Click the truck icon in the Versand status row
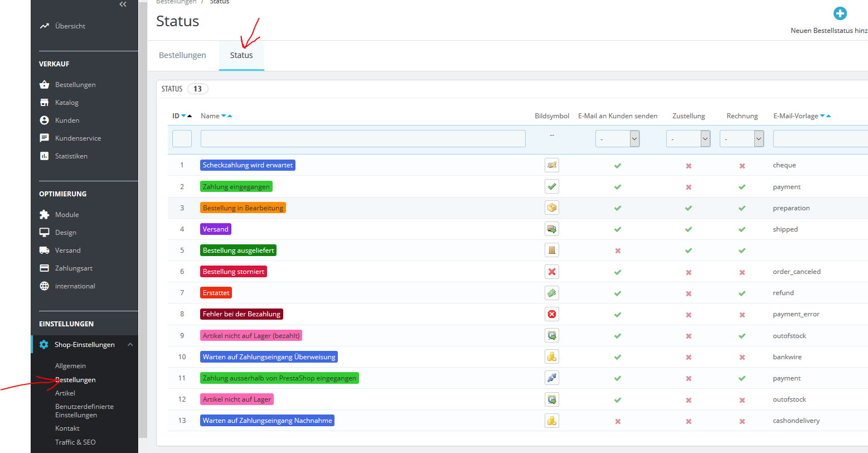 [x=552, y=229]
